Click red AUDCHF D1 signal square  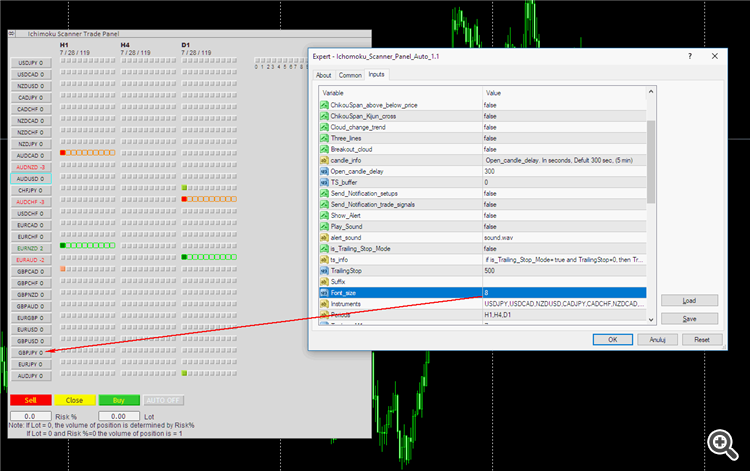tap(184, 199)
